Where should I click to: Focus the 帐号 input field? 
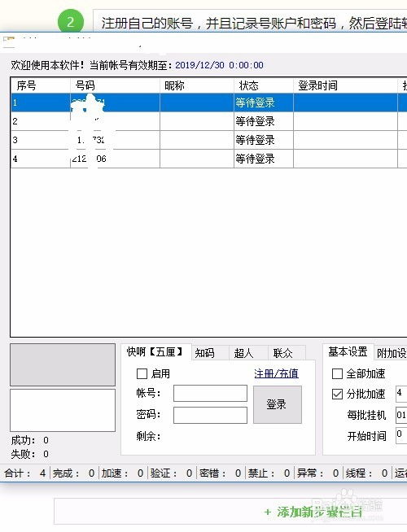pos(210,393)
